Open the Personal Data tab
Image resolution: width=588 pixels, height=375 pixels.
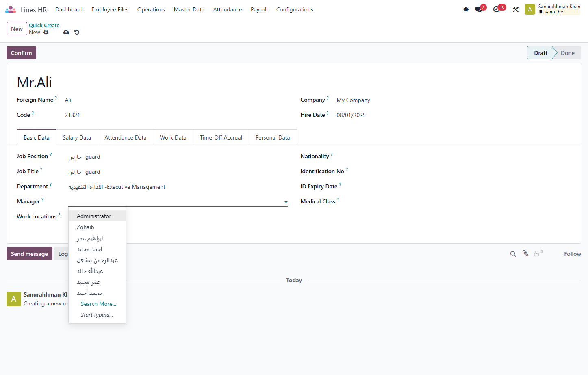click(x=273, y=137)
